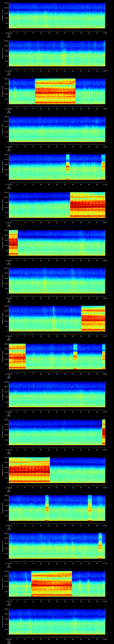Click the long red burst in the 23:51 spectrogram
114x644 pixels.
coord(52,584)
